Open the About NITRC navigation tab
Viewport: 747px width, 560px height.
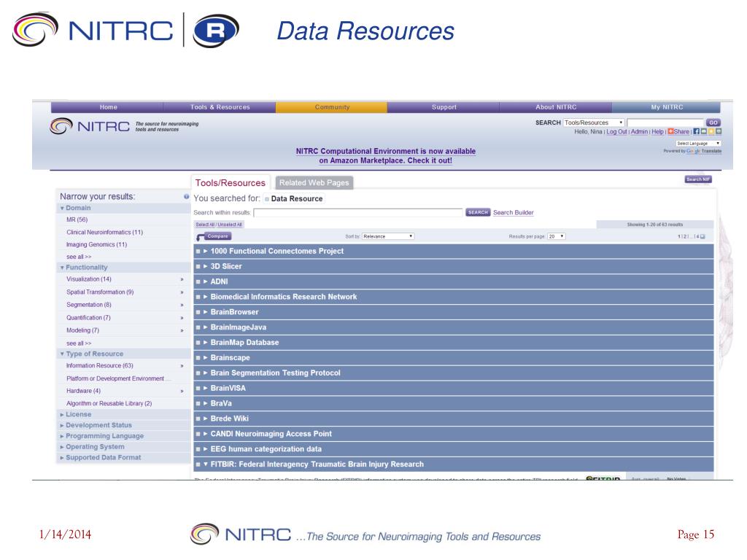[555, 107]
